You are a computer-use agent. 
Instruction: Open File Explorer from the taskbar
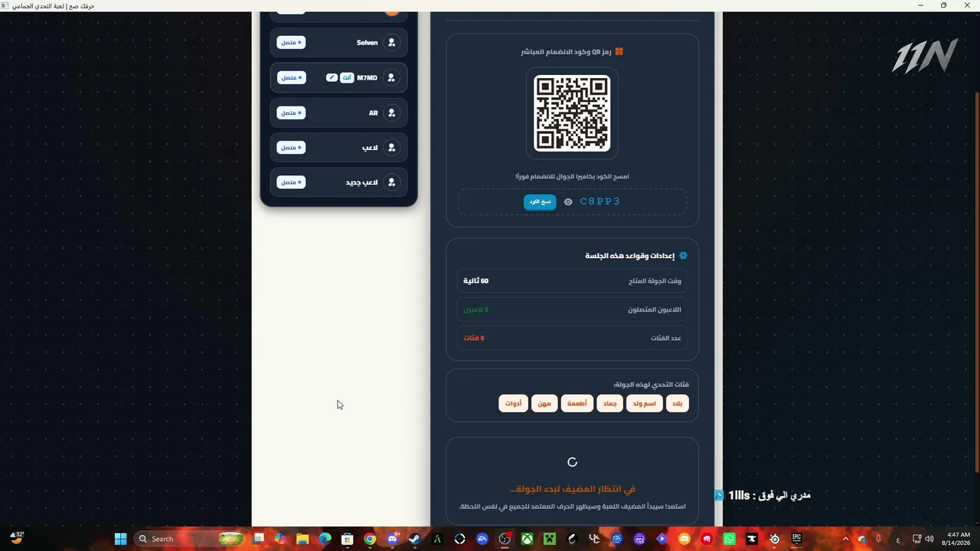coord(302,539)
